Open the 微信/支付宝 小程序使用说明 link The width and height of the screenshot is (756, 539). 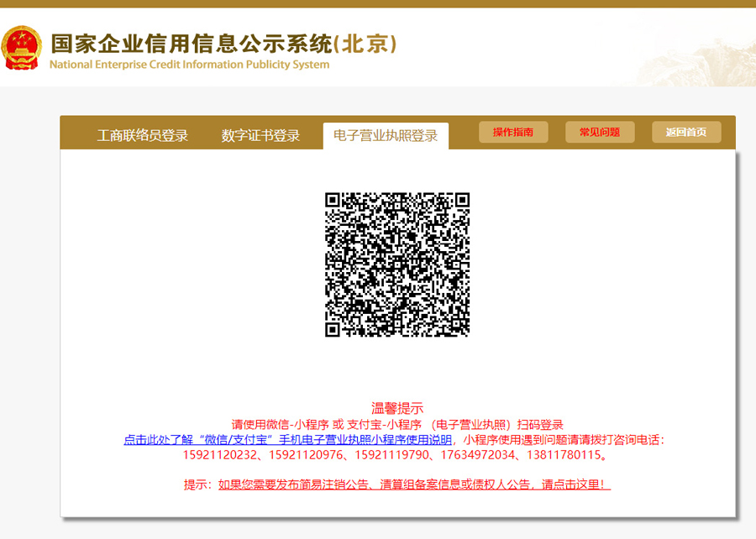[x=288, y=439]
